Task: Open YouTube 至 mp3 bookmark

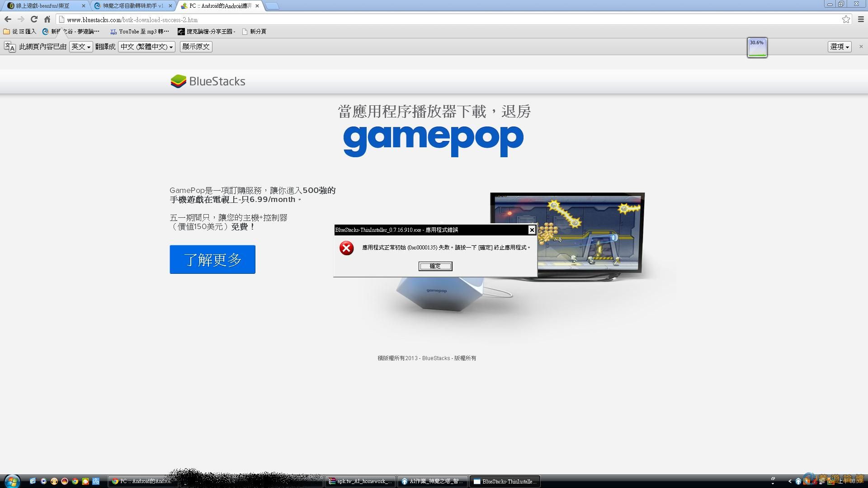Action: click(x=140, y=32)
